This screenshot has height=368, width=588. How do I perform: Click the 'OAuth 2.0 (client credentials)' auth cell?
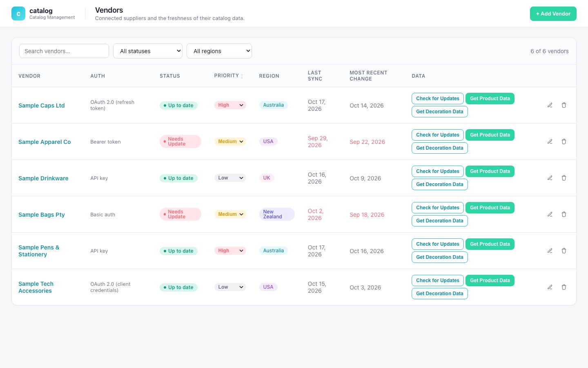click(110, 287)
